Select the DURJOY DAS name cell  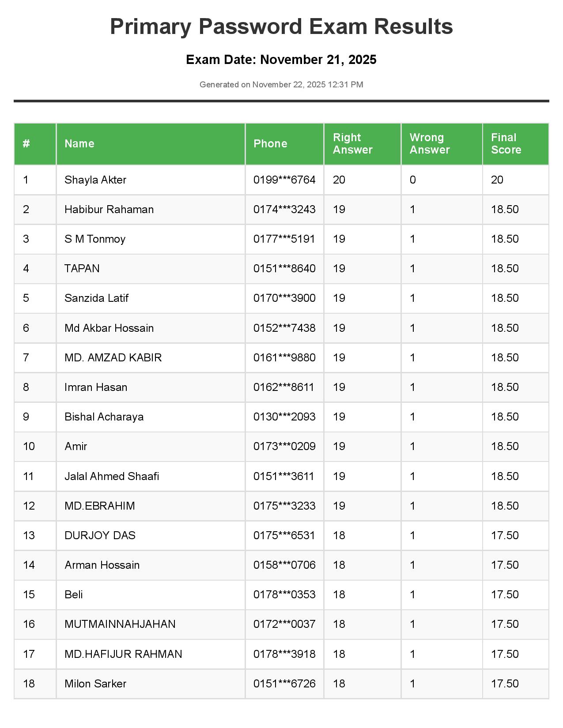[x=100, y=536]
